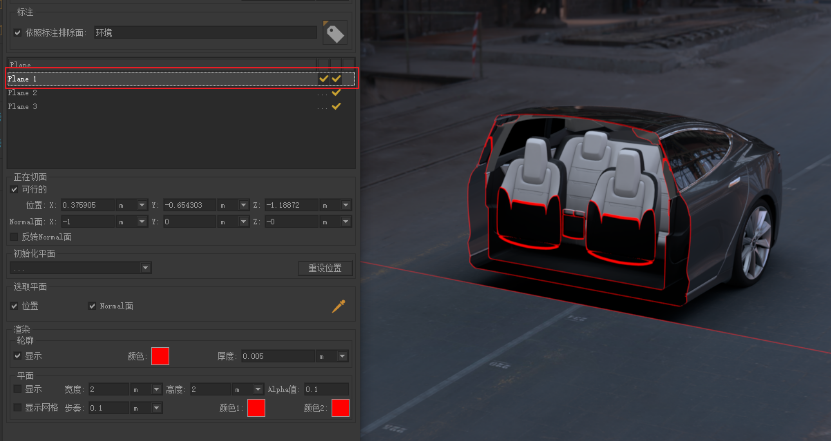Open the position X unit dropdown
The width and height of the screenshot is (831, 442).
click(143, 205)
